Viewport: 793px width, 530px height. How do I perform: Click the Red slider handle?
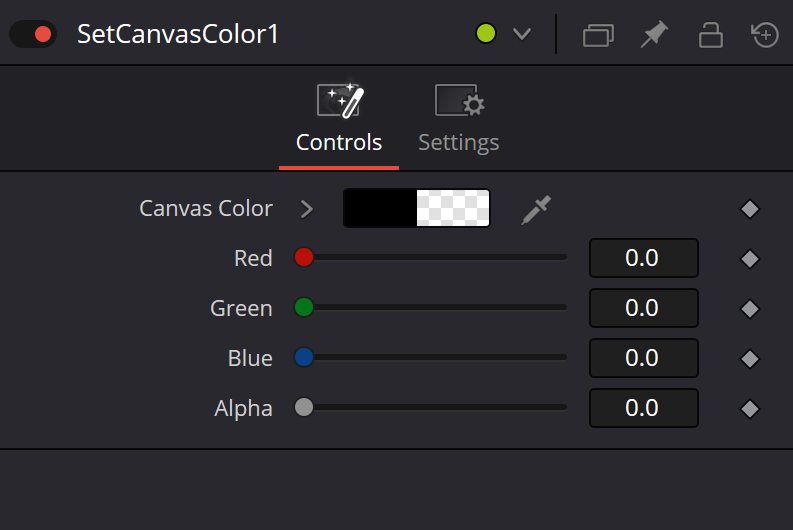[304, 257]
